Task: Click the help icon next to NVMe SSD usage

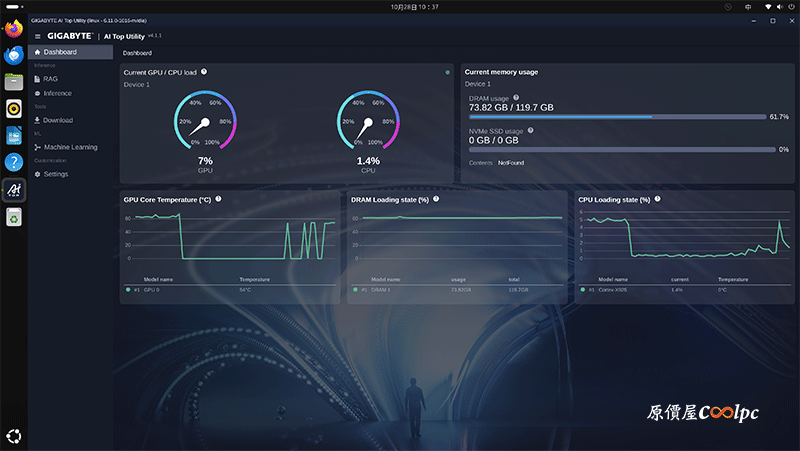Action: (x=530, y=130)
